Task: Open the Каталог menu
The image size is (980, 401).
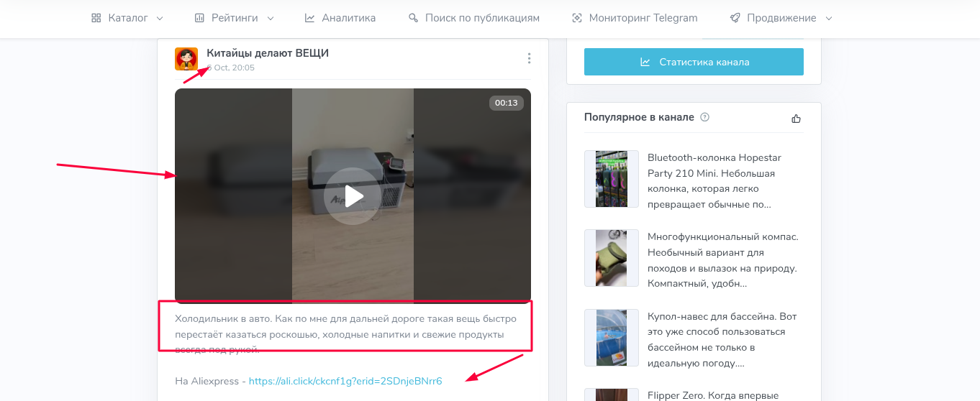Action: [x=127, y=18]
